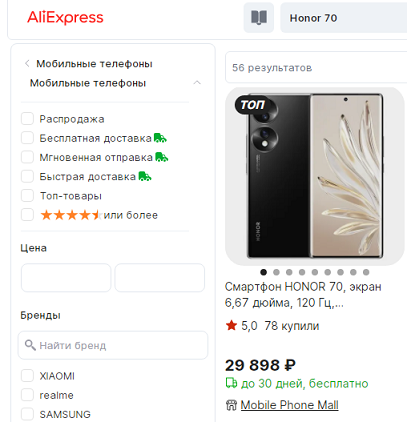This screenshot has width=407, height=422.
Task: Select the second image carousel dot
Action: point(276,272)
